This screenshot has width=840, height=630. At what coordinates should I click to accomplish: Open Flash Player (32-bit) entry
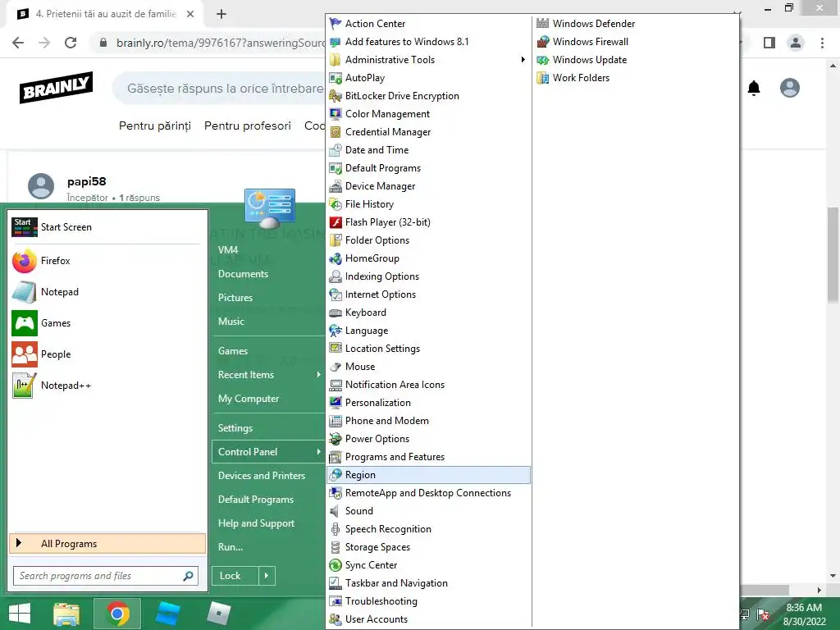(x=428, y=222)
